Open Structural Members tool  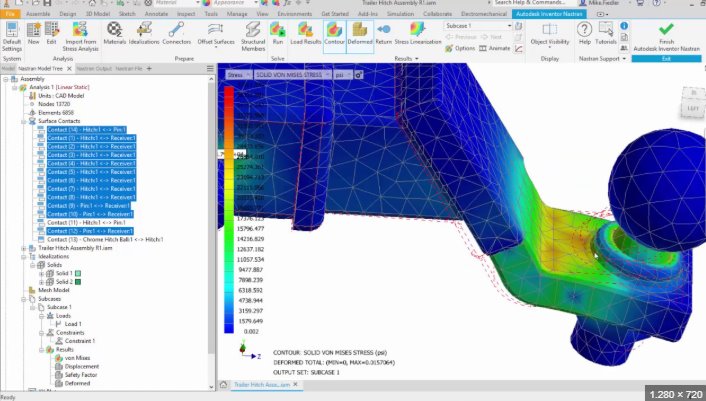pos(253,36)
